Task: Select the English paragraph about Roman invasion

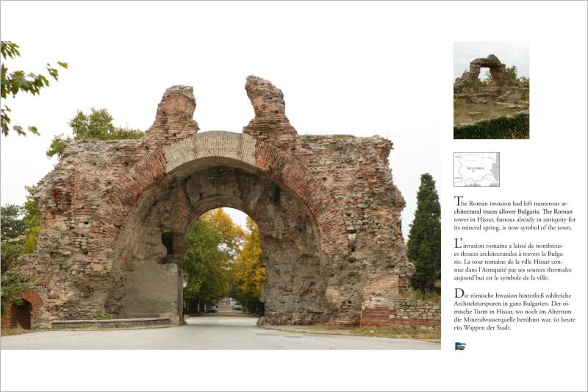Action: (514, 215)
